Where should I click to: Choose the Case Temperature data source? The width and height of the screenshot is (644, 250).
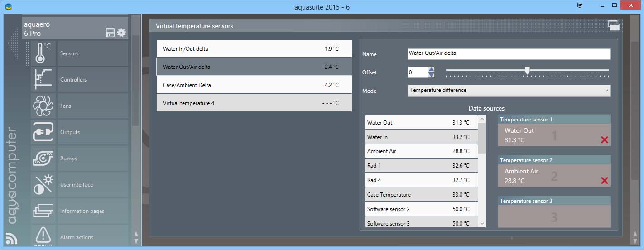[421, 195]
